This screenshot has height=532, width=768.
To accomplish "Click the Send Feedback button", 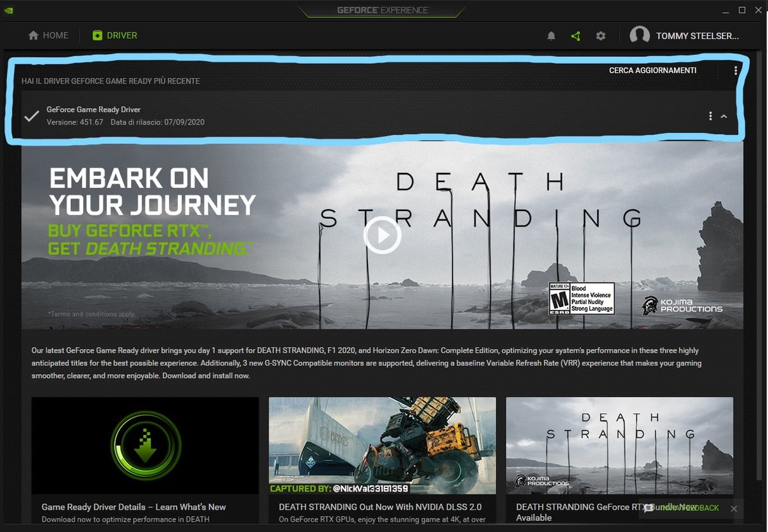I will [x=682, y=508].
